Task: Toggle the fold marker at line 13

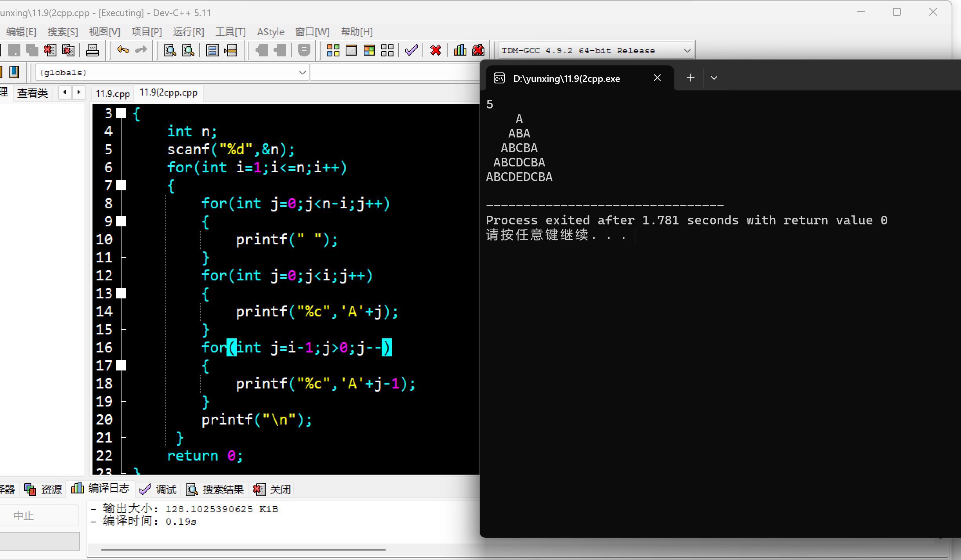Action: (x=121, y=293)
